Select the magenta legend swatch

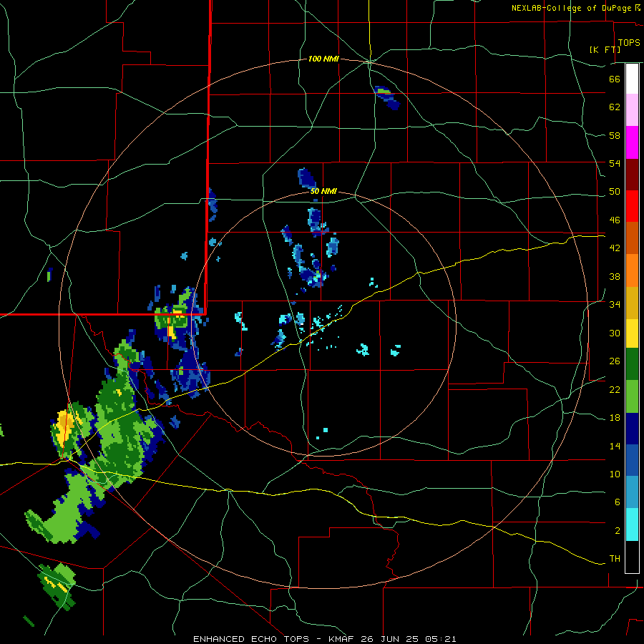(x=632, y=142)
